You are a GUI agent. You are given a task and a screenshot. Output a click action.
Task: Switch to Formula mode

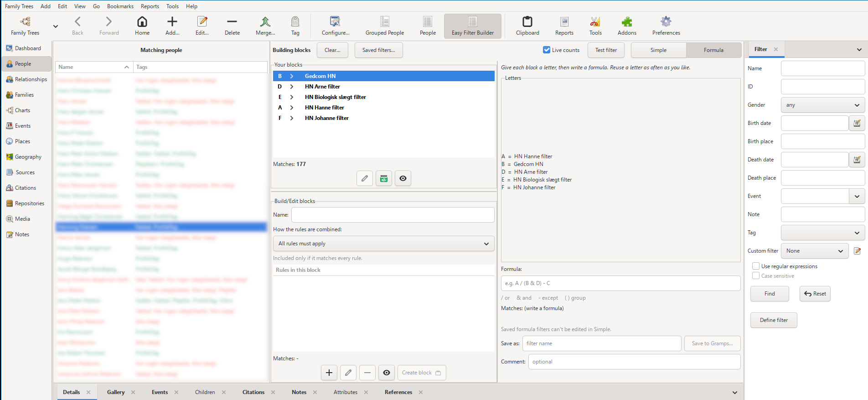[713, 50]
